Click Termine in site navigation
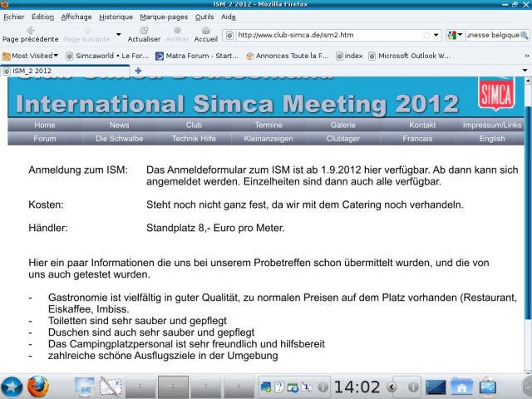 pyautogui.click(x=268, y=125)
